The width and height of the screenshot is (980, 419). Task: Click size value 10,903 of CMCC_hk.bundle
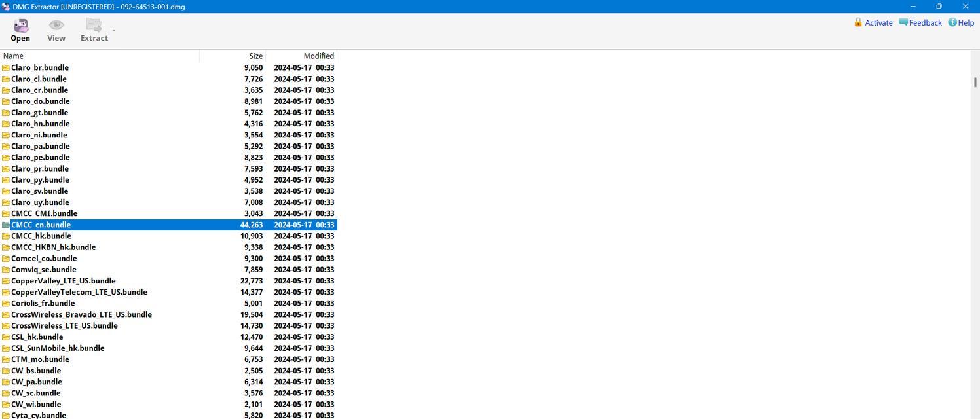click(252, 236)
